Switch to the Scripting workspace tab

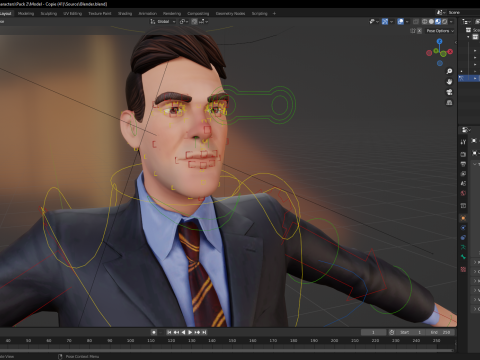point(260,13)
